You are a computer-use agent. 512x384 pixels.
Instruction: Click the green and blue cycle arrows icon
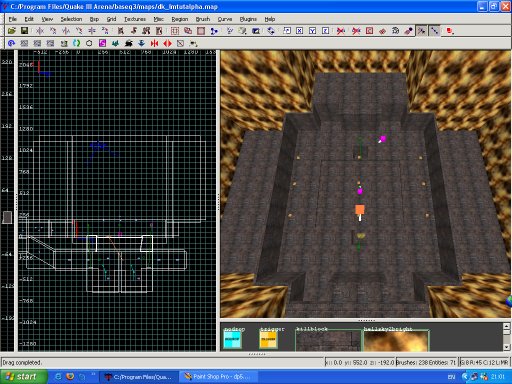76,43
